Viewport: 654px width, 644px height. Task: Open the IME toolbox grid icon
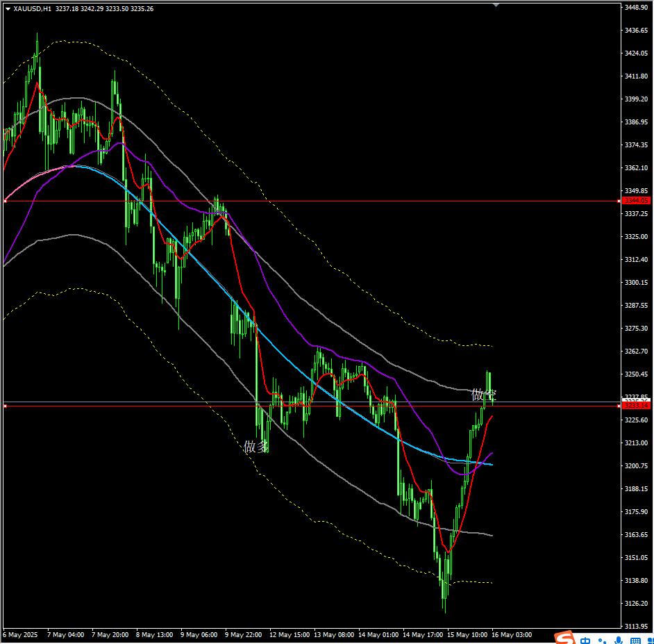click(651, 641)
